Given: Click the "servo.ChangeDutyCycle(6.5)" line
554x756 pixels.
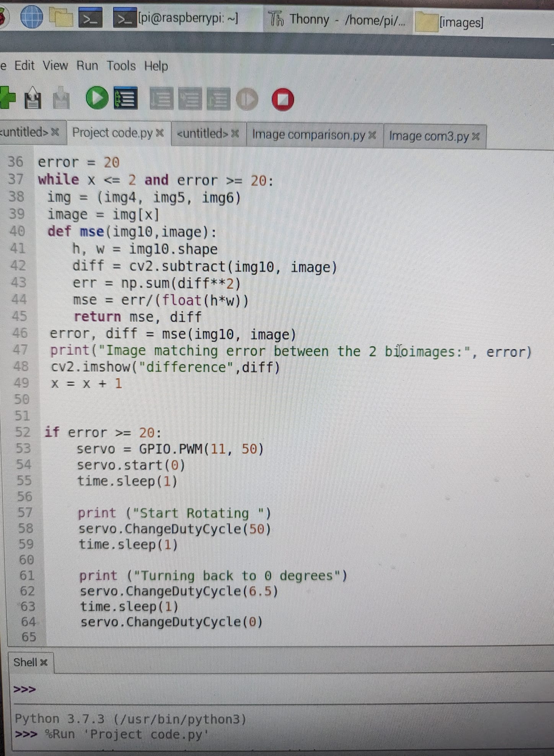Looking at the screenshot, I should point(179,591).
